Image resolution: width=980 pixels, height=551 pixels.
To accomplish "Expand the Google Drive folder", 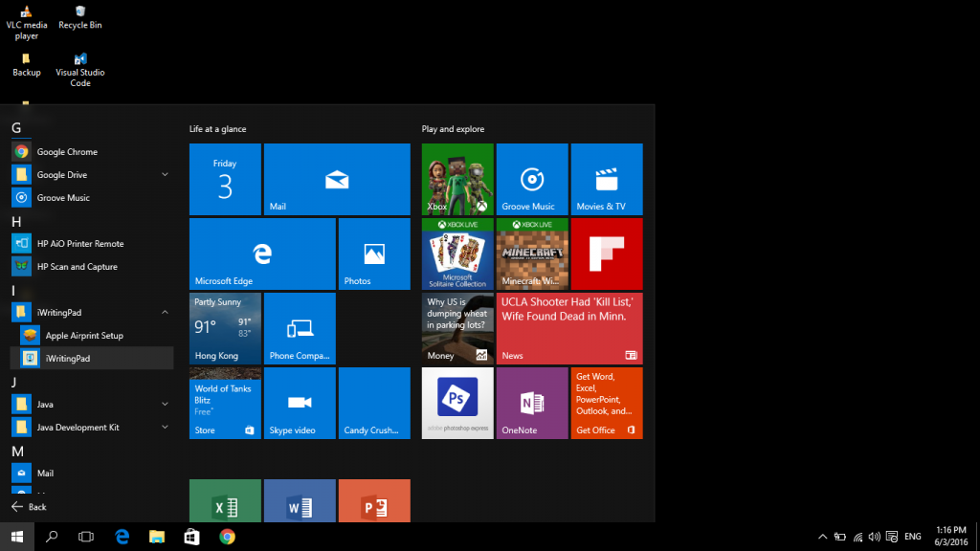I will [165, 175].
